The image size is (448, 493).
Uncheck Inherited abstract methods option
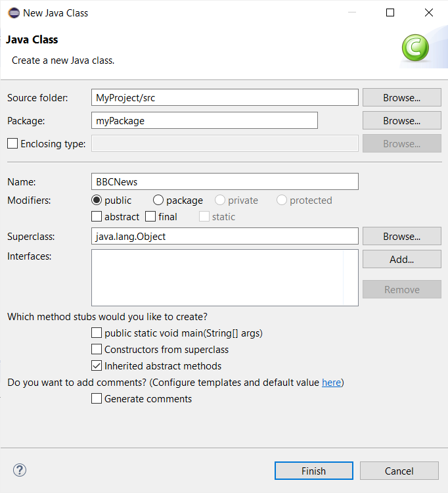click(x=97, y=366)
